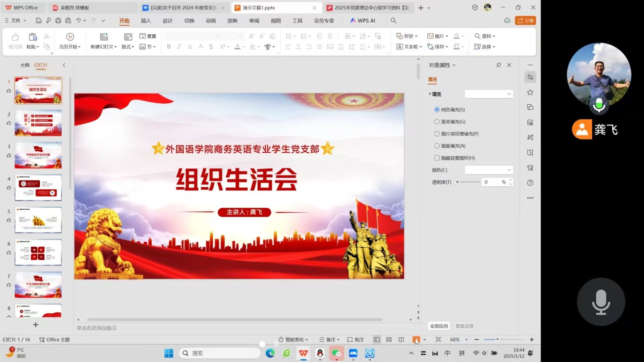Open the color dropdown in the fill panel
Screen dimensions: 644x362
489,170
